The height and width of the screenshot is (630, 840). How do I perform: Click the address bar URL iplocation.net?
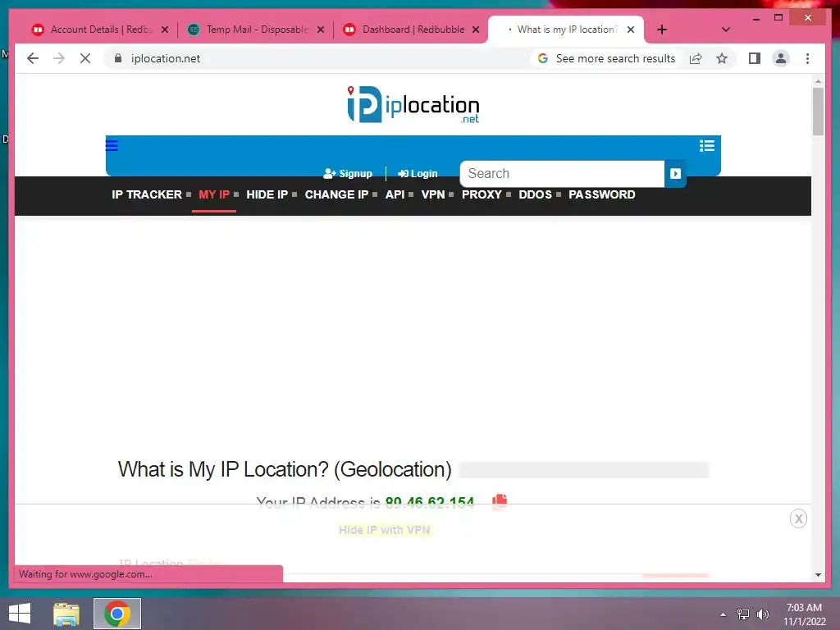(x=166, y=58)
